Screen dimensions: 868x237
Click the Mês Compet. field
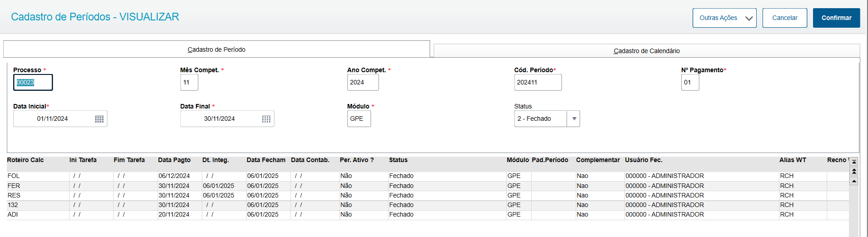(189, 83)
